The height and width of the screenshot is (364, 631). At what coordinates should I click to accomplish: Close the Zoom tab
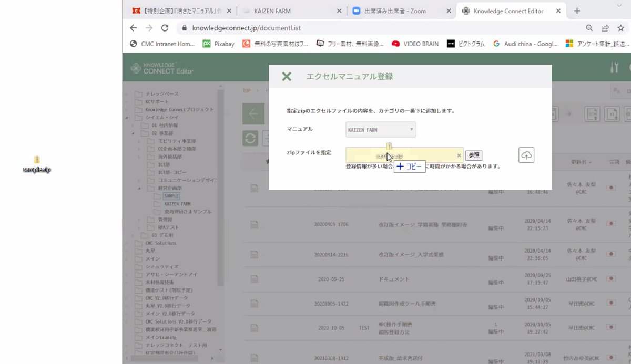[x=448, y=11]
